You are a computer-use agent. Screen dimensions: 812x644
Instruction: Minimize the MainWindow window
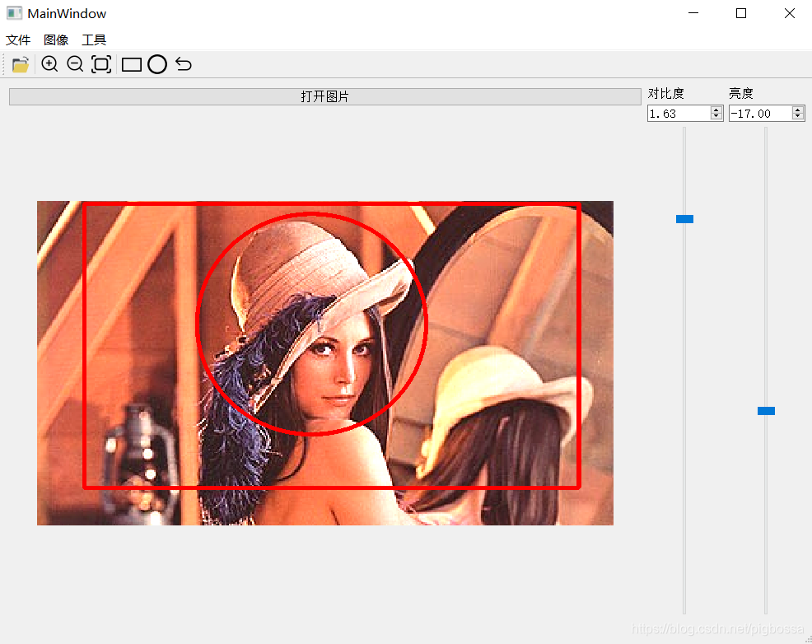pyautogui.click(x=693, y=13)
